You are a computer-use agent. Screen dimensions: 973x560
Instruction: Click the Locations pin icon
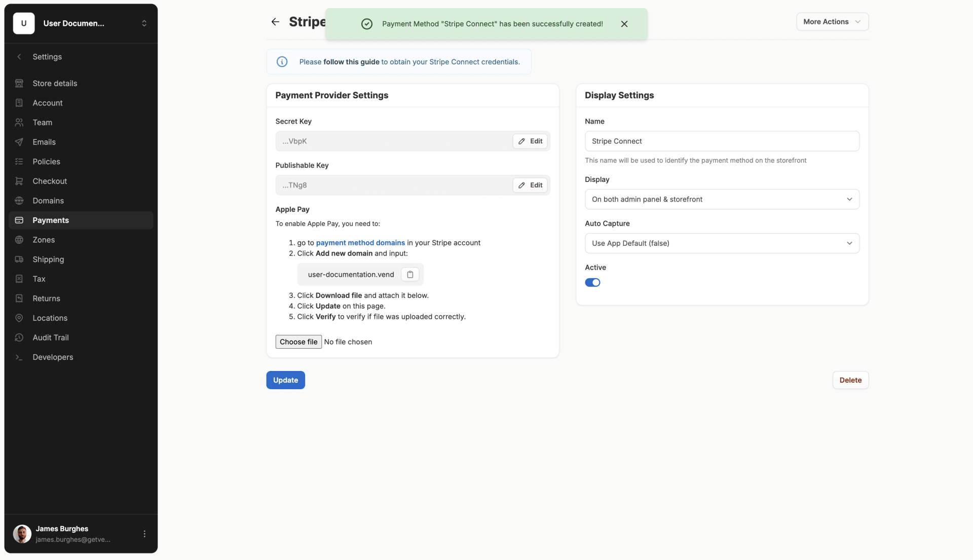19,318
